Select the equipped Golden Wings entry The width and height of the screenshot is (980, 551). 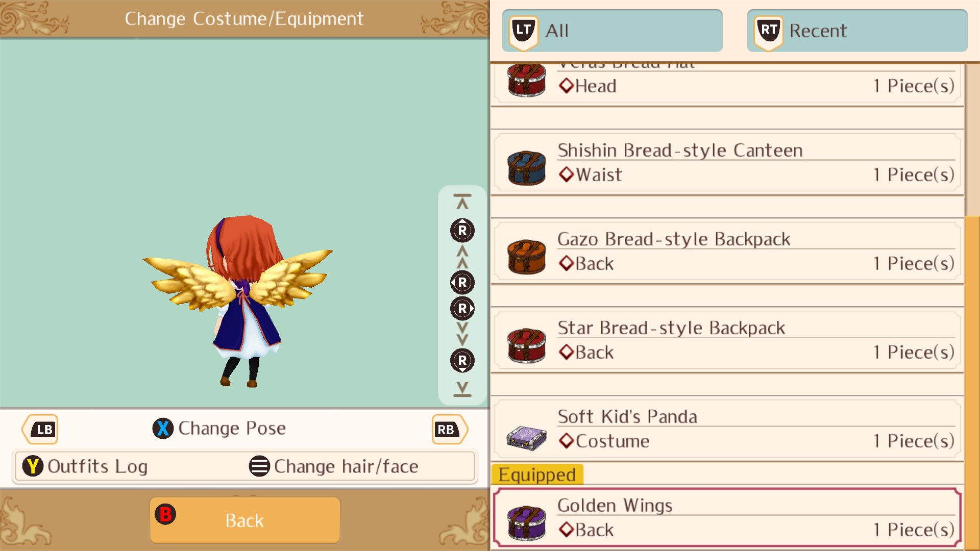[727, 517]
